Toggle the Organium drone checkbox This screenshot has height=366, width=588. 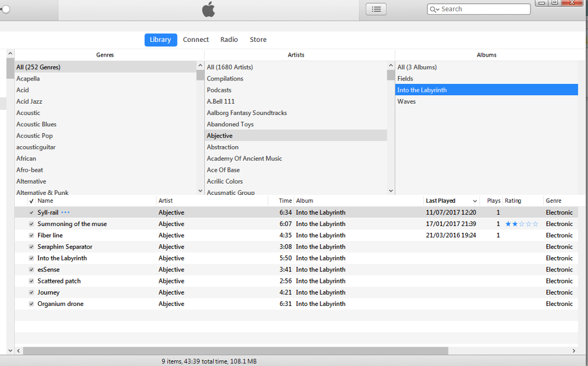click(x=32, y=304)
